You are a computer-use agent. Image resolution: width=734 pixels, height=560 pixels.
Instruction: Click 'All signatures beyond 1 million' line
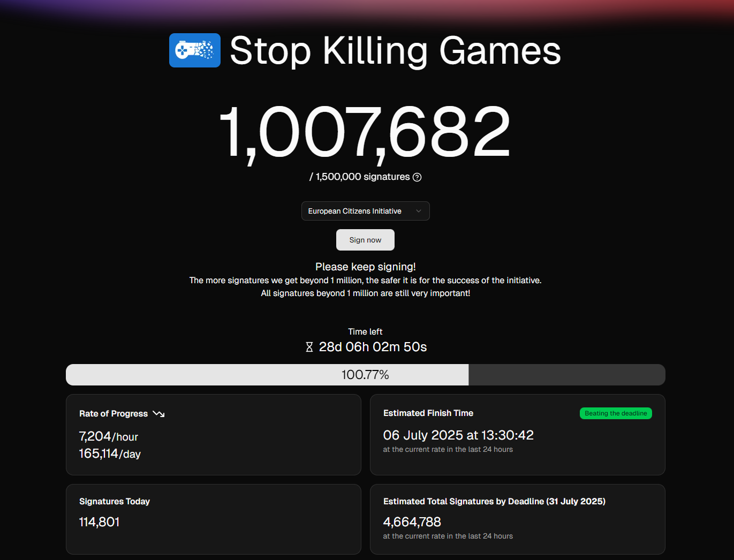pyautogui.click(x=366, y=293)
